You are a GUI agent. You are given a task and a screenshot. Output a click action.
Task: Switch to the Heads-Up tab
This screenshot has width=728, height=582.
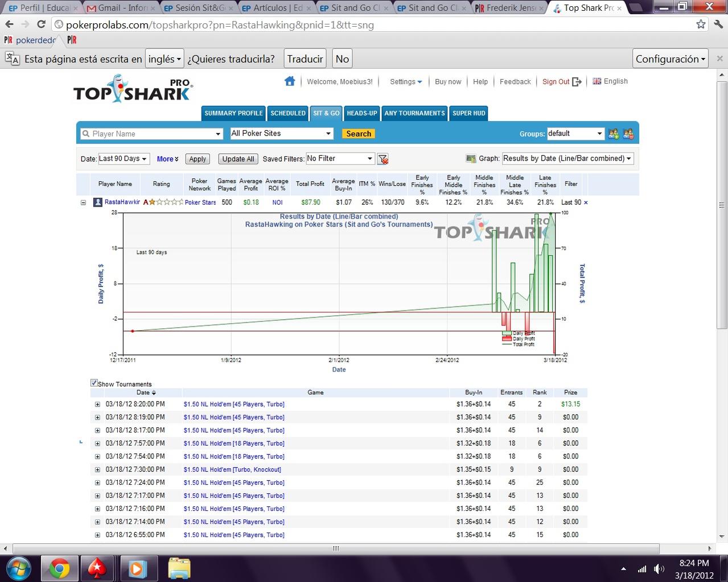[x=362, y=113]
